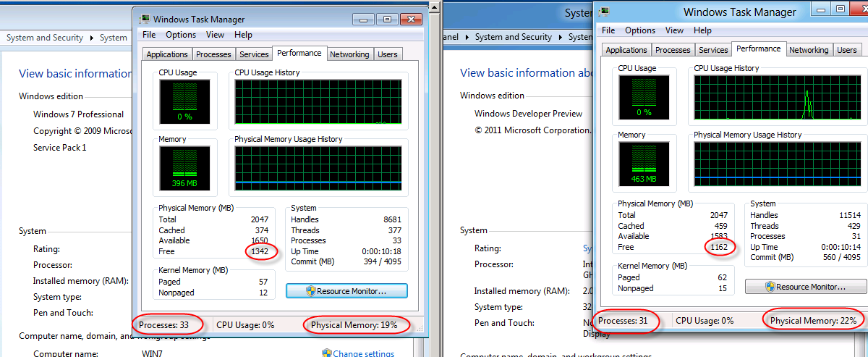Open File menu in right Task Manager

coord(608,30)
